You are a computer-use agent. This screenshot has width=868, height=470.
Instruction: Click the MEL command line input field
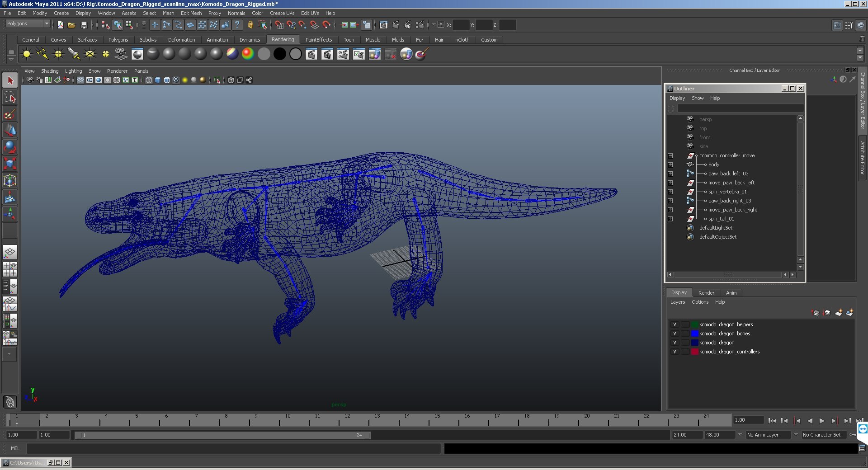(x=233, y=448)
